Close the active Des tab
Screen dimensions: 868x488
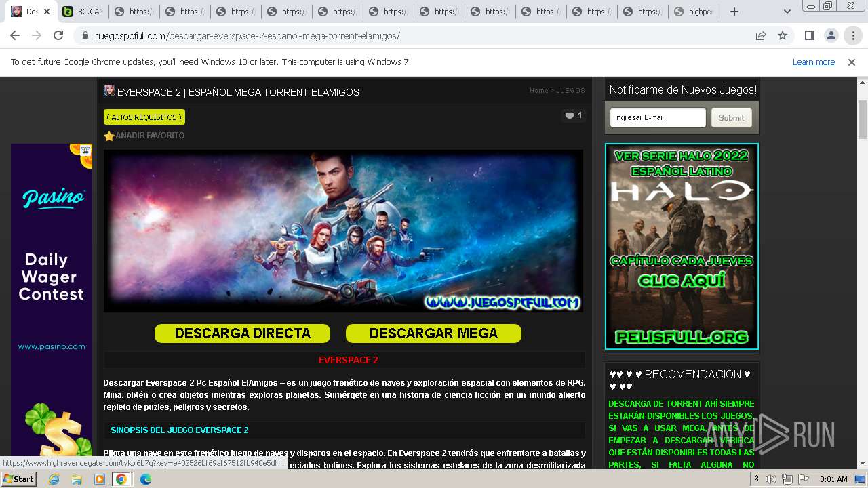(x=47, y=12)
